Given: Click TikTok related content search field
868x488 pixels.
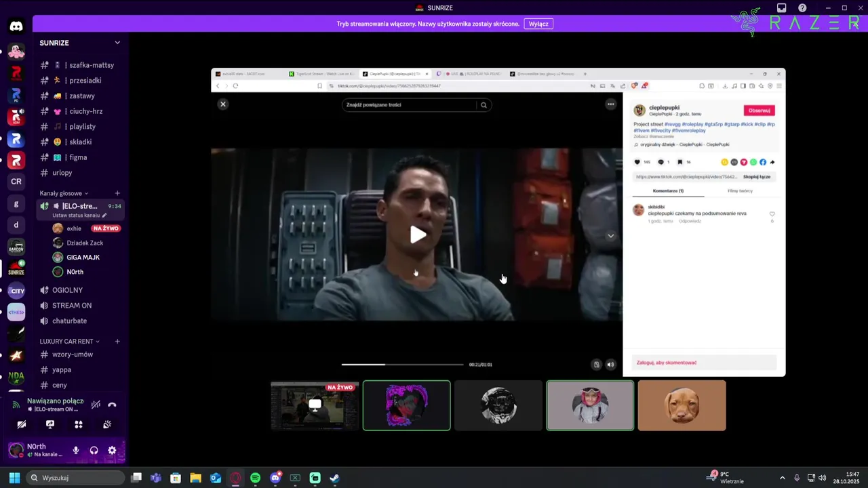Looking at the screenshot, I should 410,105.
